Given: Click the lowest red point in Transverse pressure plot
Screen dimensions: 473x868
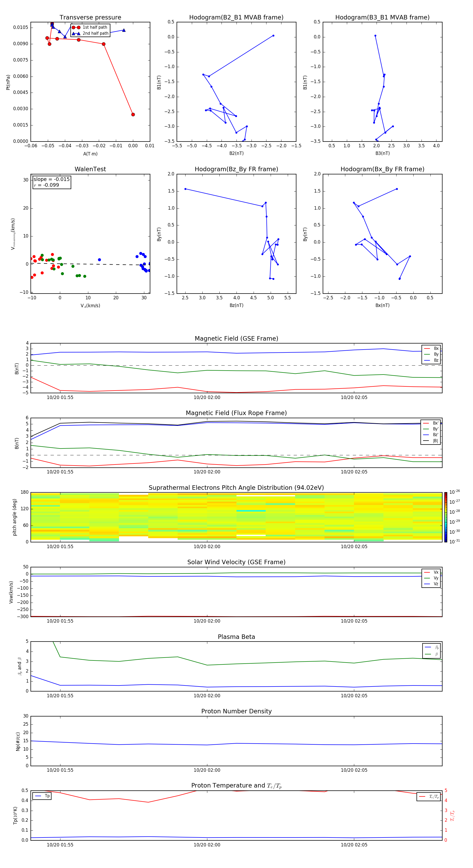Looking at the screenshot, I should pyautogui.click(x=133, y=115).
